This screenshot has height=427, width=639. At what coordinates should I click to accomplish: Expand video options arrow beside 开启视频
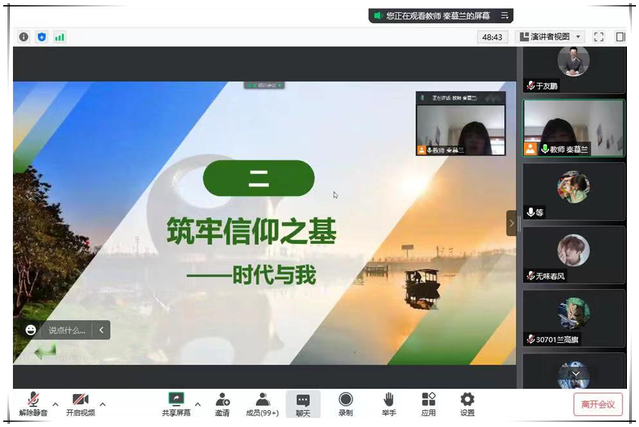(103, 404)
